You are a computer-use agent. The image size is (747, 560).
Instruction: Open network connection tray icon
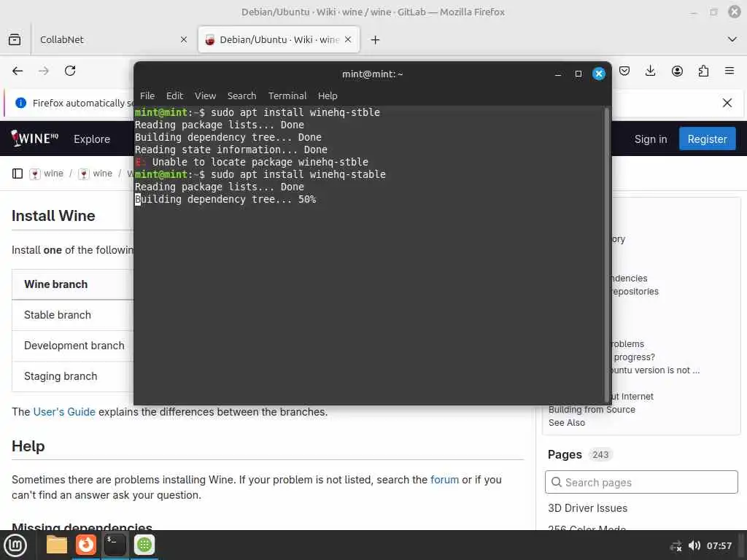676,545
